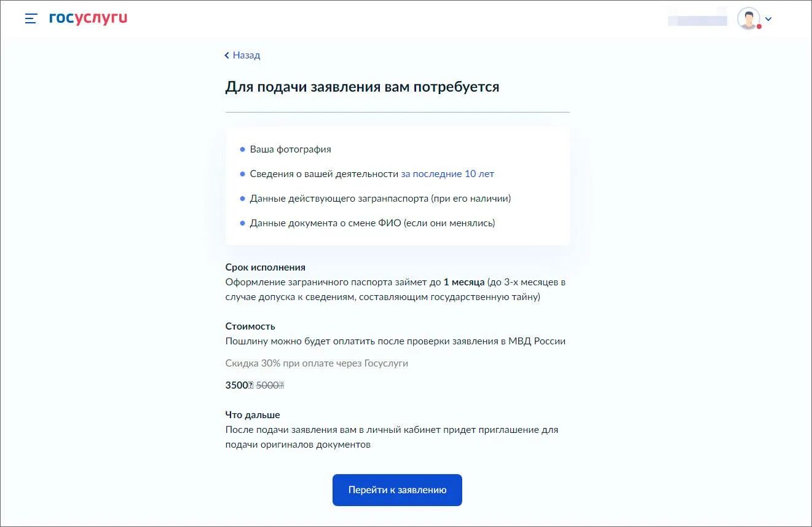The image size is (812, 527).
Task: Go back via the Назад link
Action: coord(242,55)
